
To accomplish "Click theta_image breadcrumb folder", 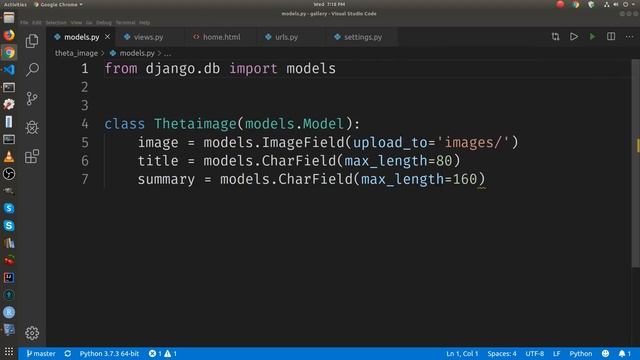I will (76, 53).
